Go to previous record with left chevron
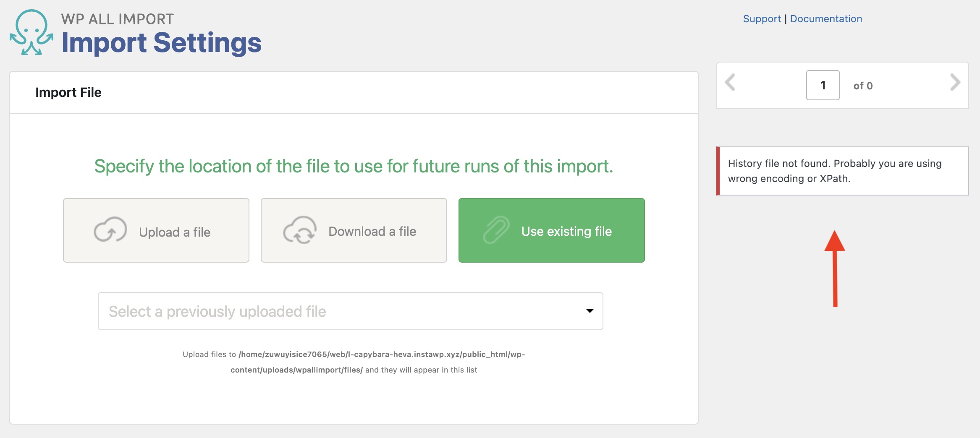 pos(731,83)
